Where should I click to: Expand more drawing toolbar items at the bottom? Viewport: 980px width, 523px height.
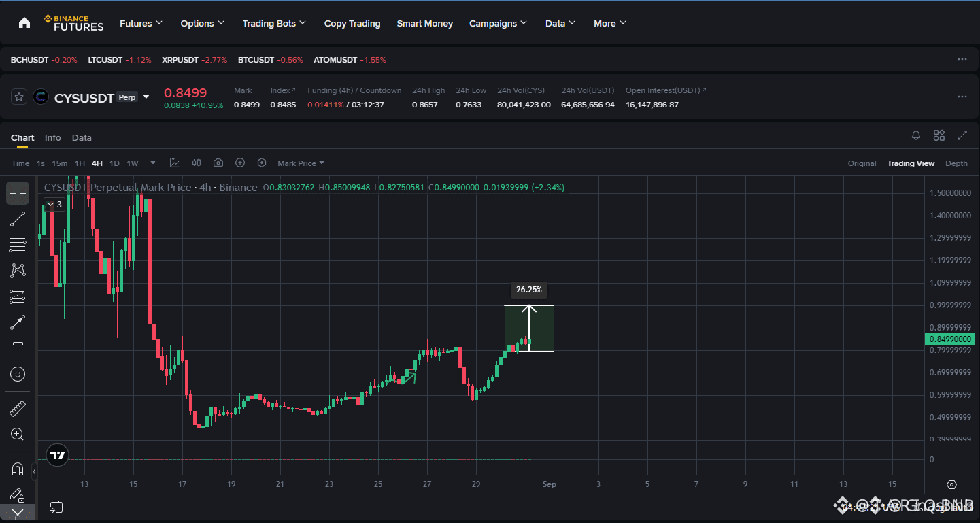(18, 513)
